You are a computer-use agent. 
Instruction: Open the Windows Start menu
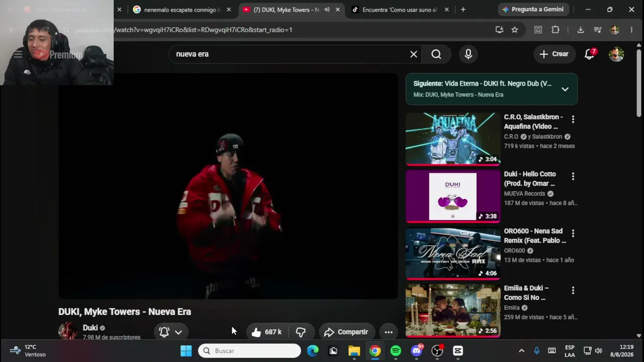186,351
